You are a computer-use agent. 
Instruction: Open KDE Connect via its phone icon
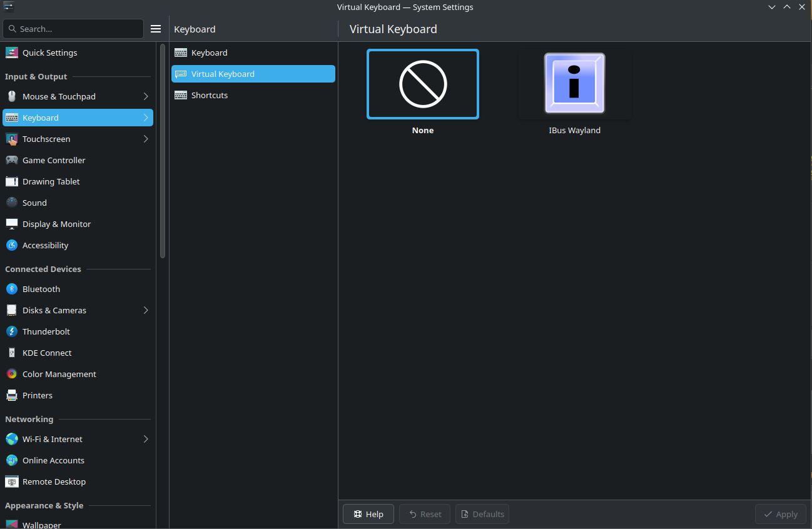coord(11,353)
